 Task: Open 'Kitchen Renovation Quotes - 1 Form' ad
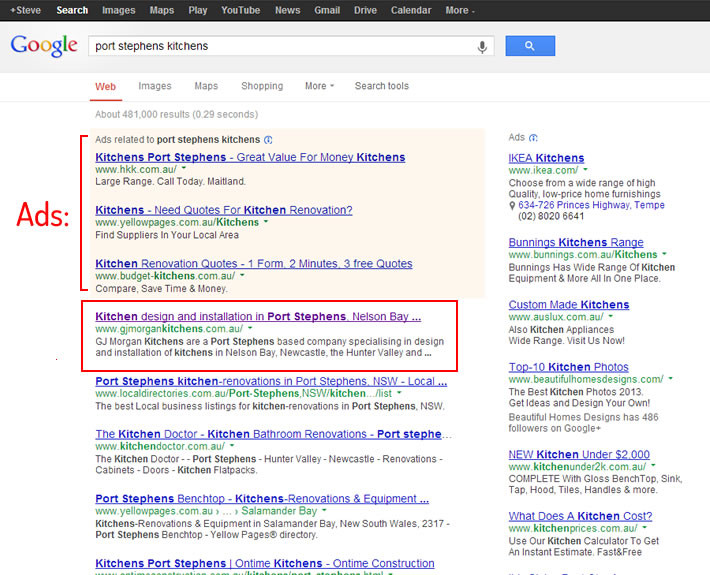coord(254,264)
